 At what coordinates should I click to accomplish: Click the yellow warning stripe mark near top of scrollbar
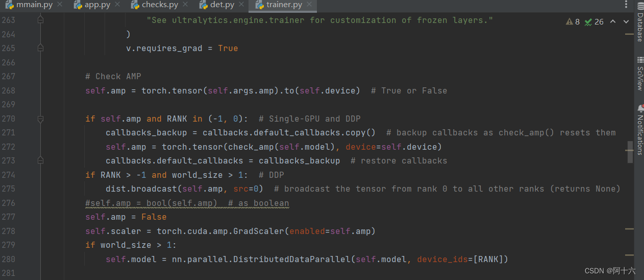pyautogui.click(x=629, y=34)
